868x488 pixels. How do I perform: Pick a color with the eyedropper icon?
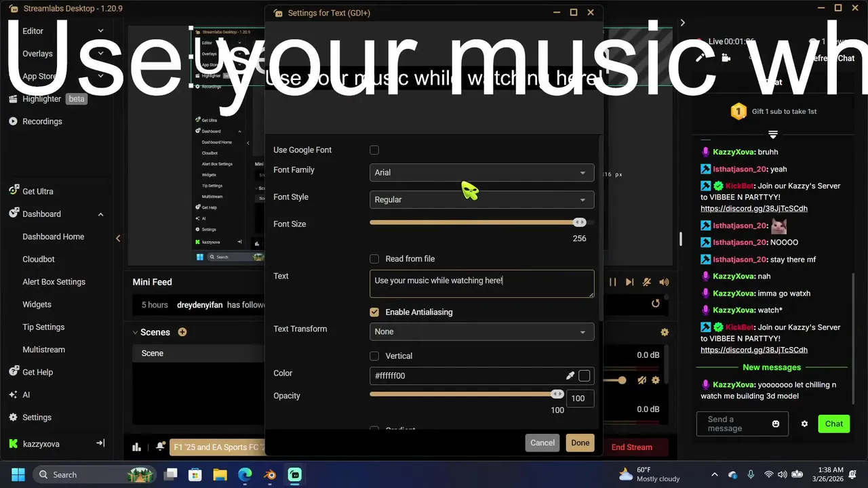pyautogui.click(x=570, y=375)
